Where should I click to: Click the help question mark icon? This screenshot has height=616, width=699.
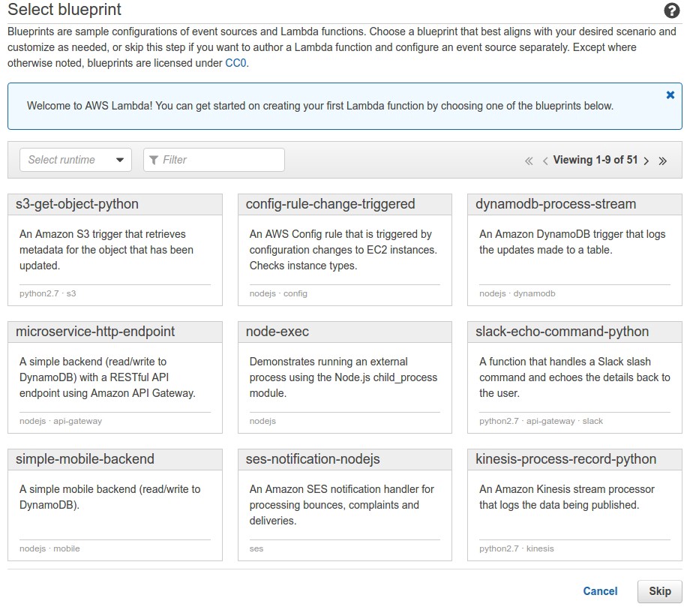[672, 11]
